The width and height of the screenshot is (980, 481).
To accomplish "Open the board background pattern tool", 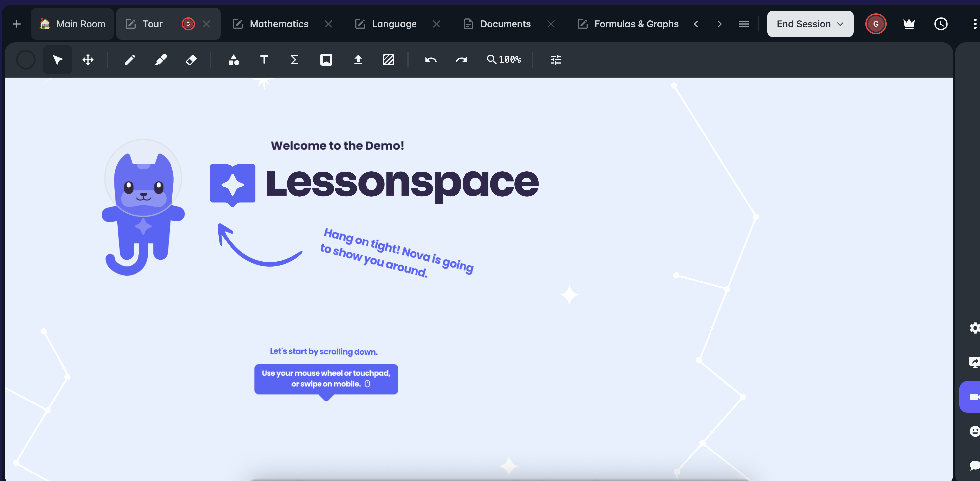I will coord(389,60).
